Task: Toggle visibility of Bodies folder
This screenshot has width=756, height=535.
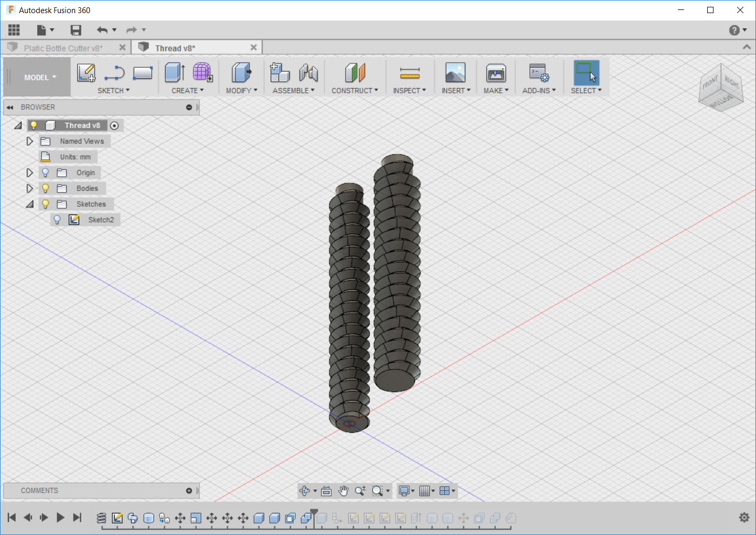Action: pos(45,188)
